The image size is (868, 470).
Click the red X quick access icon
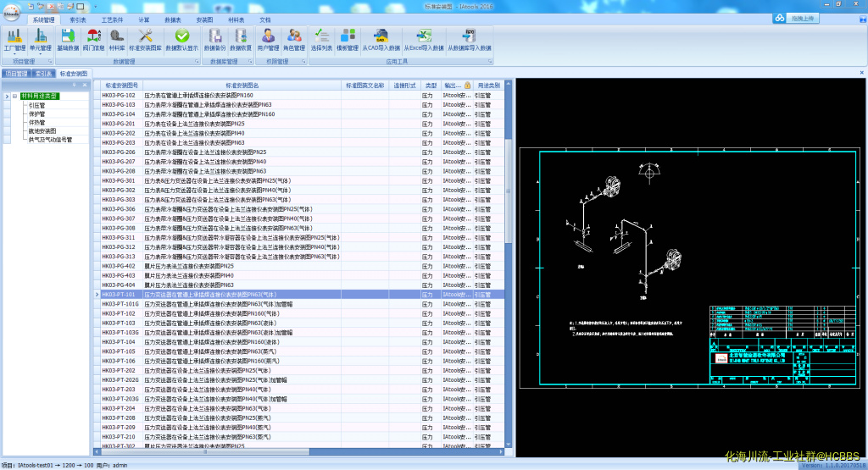pos(51,7)
